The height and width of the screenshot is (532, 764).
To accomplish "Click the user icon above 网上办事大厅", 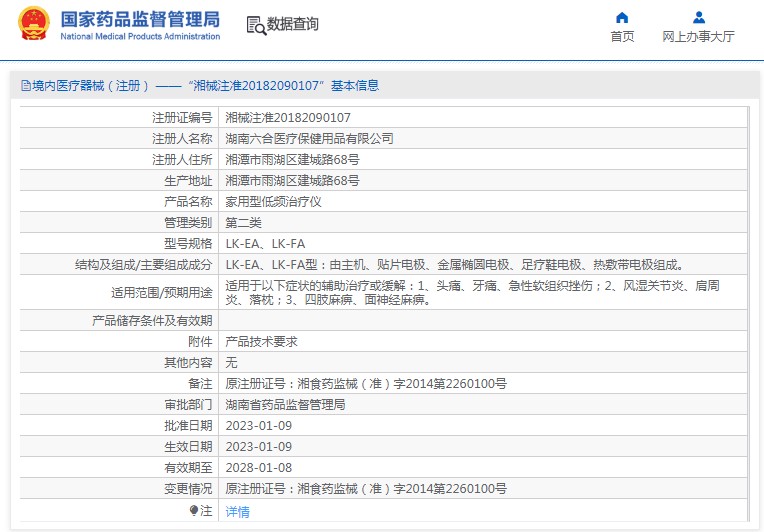I will (x=699, y=18).
